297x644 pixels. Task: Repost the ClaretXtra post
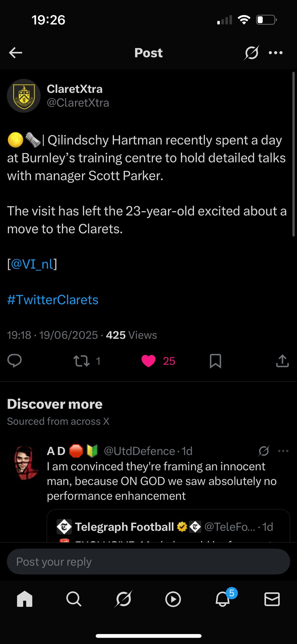81,361
